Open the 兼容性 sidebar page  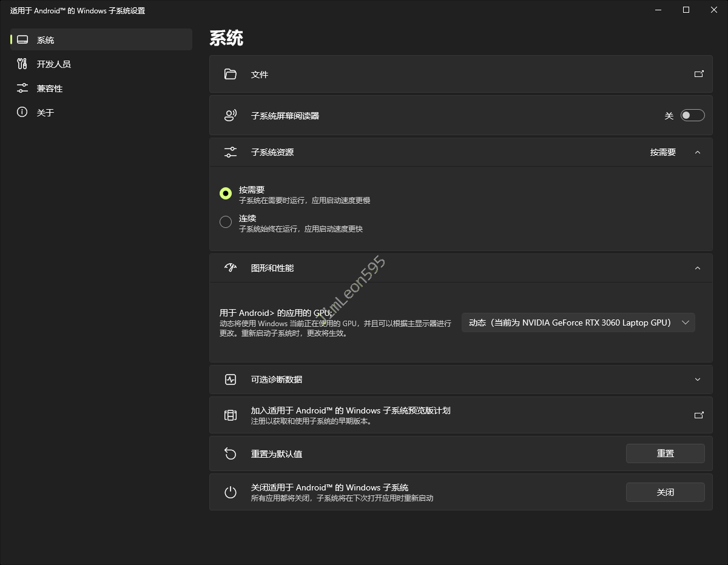49,89
